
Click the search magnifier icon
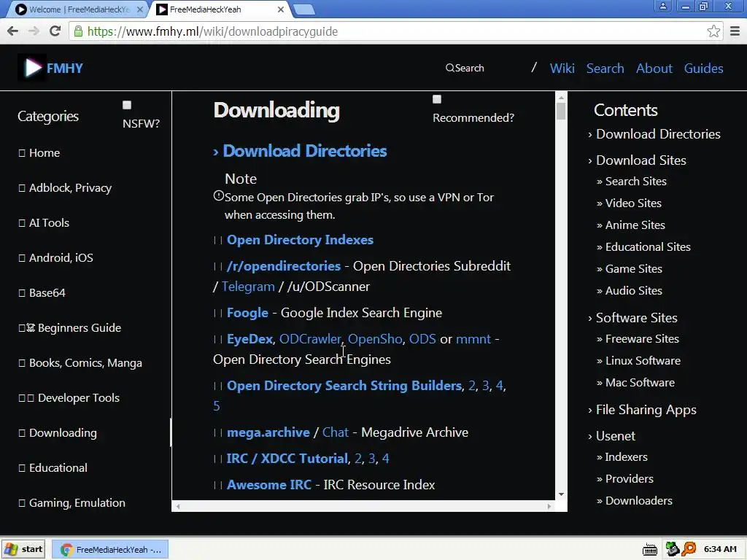(449, 68)
